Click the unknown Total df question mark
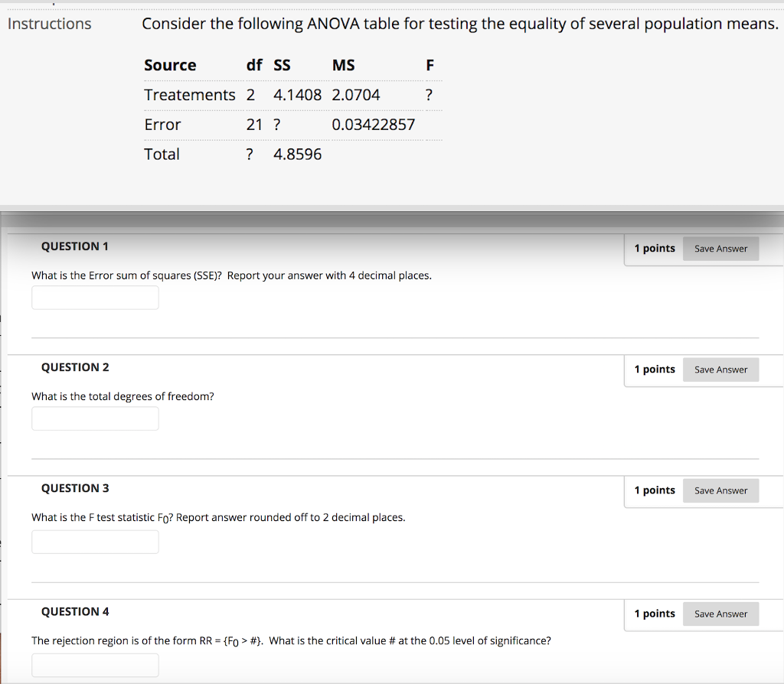 coord(250,155)
